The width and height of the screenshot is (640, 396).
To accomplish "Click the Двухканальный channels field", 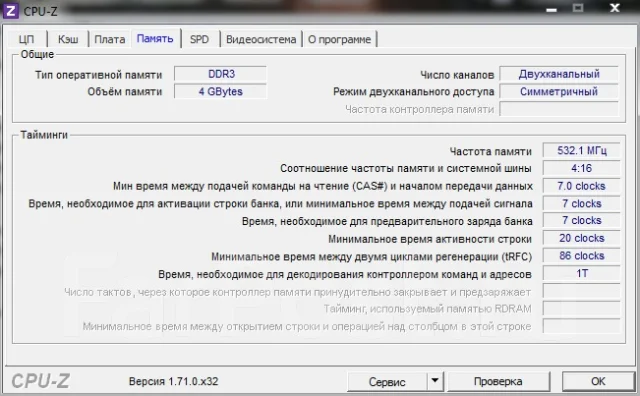I will point(559,74).
